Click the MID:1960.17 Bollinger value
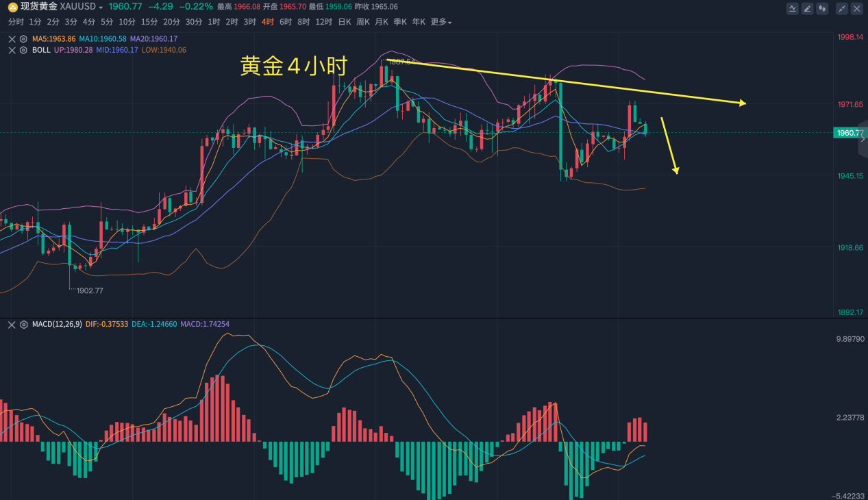868x500 pixels. [x=117, y=50]
